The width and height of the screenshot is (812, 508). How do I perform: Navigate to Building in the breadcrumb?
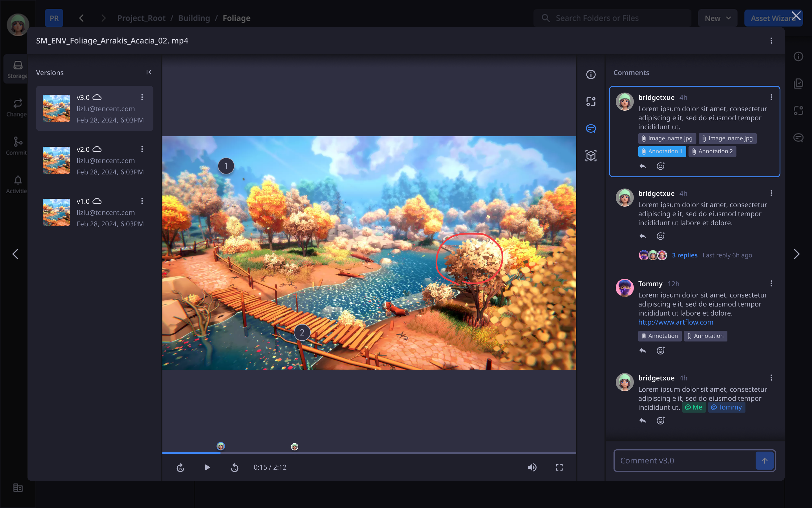click(194, 18)
